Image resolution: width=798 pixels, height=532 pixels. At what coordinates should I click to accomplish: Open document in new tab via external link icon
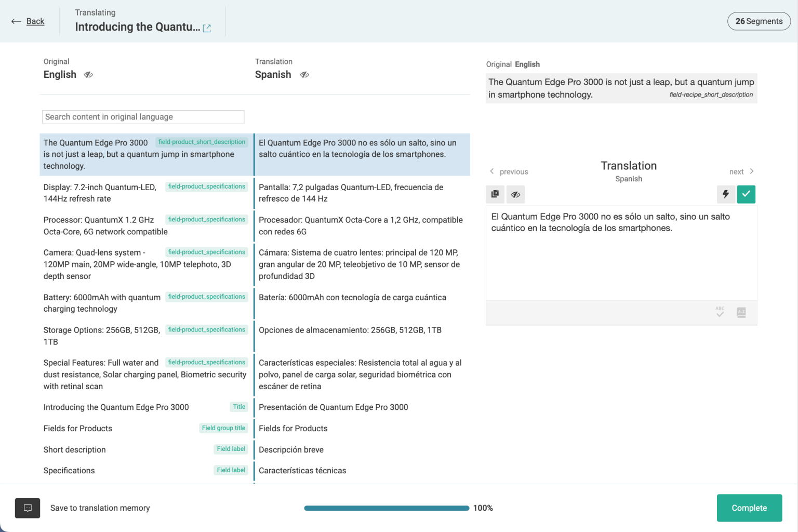[x=207, y=28]
